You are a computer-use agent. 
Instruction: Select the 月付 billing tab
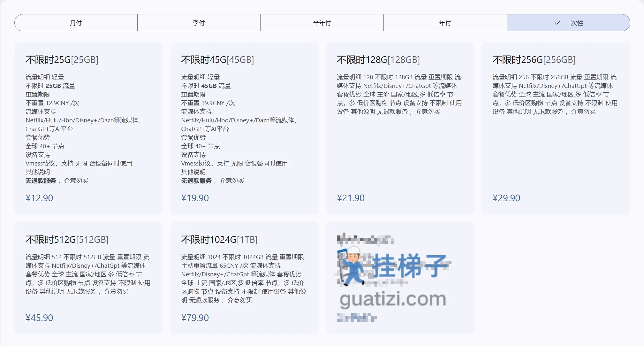[x=76, y=23]
